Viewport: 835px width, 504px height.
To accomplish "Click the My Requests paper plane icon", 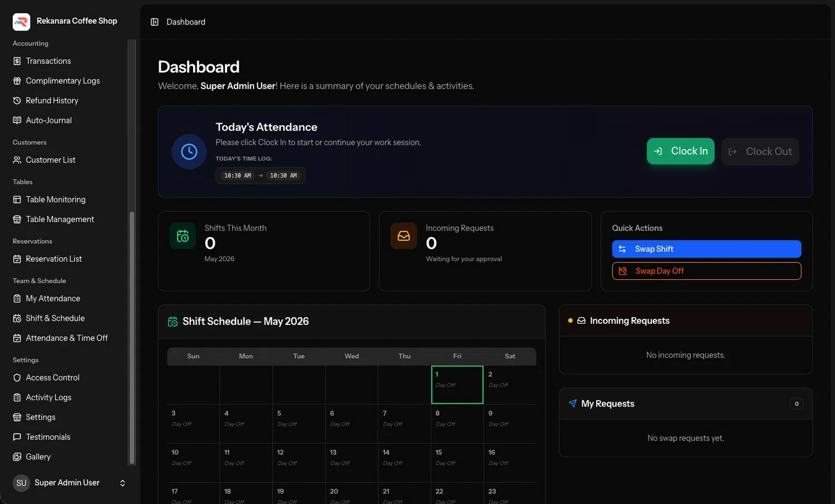I will pos(572,403).
